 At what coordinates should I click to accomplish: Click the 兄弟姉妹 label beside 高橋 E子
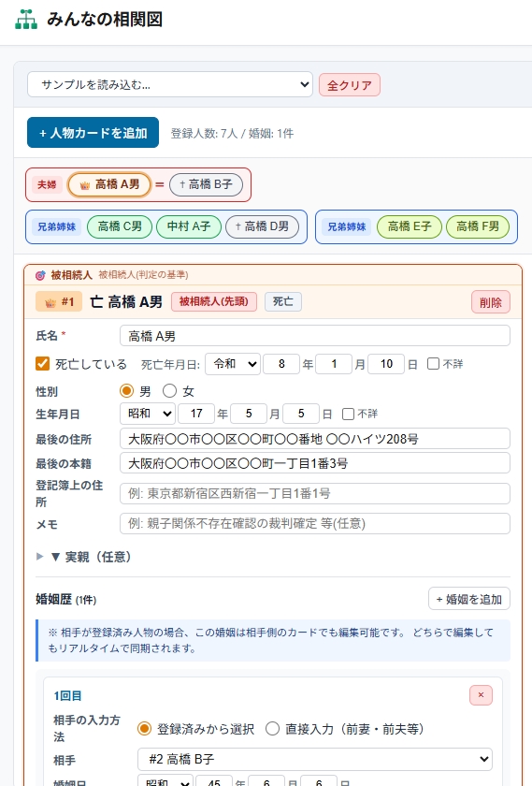[347, 226]
